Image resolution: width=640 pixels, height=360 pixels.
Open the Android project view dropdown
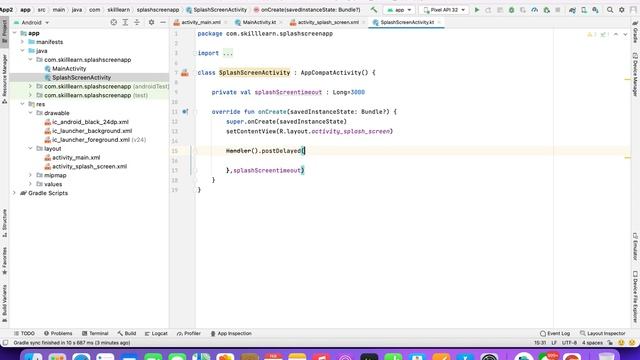(31, 22)
